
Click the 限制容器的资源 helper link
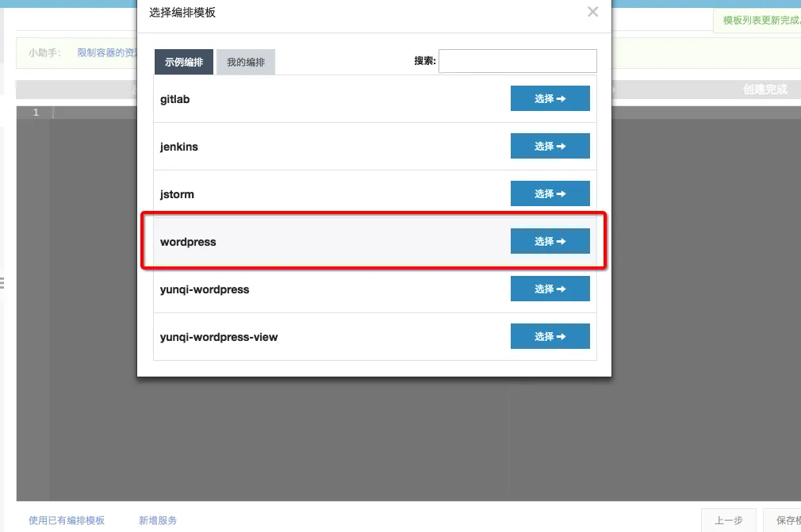[107, 52]
